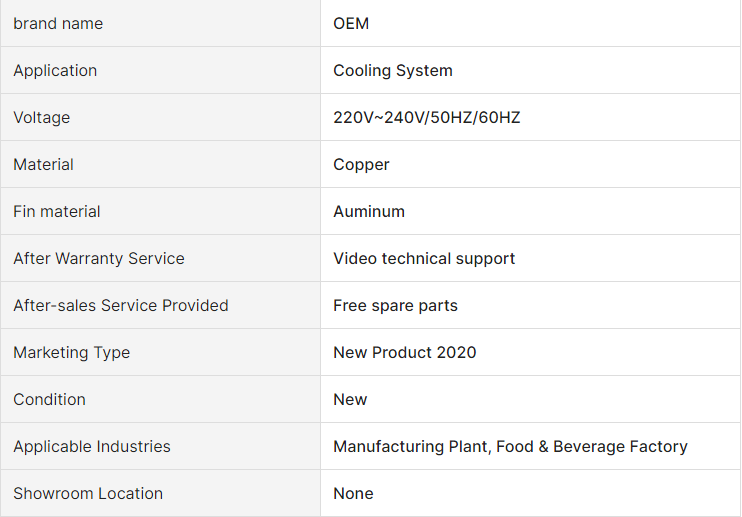Click the 'After Warranty Service' label
Image resolution: width=742 pixels, height=517 pixels.
click(x=99, y=258)
